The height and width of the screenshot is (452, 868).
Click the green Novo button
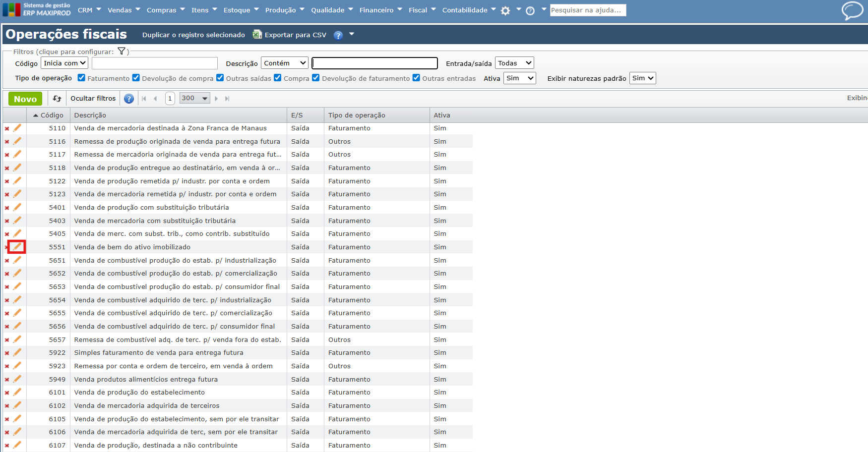click(25, 99)
